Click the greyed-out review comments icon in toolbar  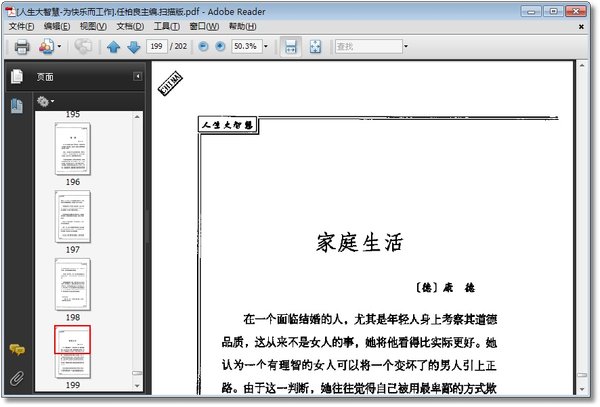coord(83,47)
